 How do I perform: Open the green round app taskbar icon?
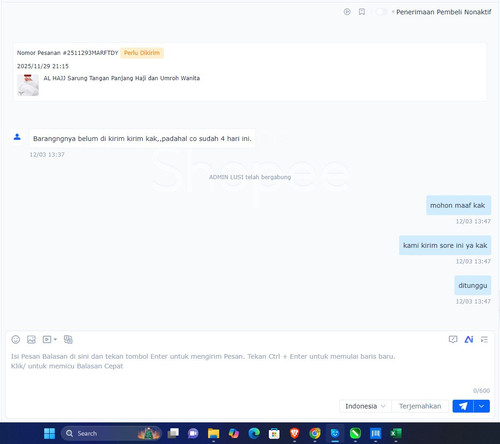point(355,433)
